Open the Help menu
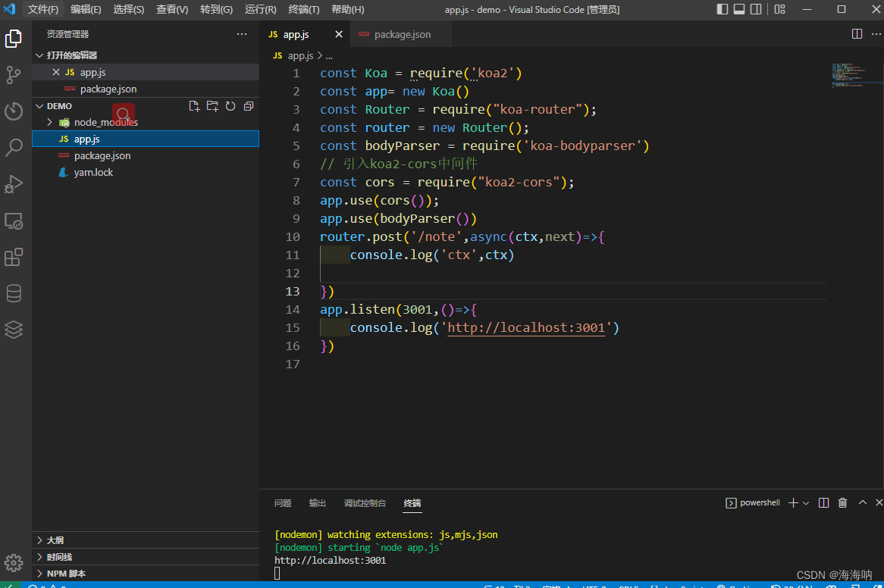Image resolution: width=884 pixels, height=588 pixels. 348,10
